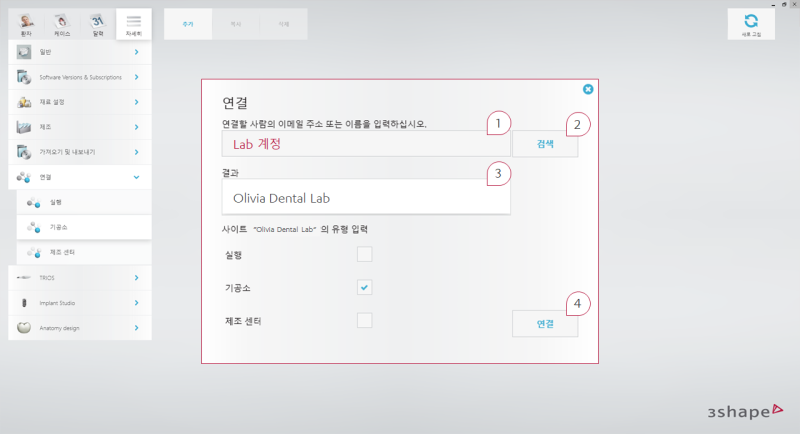The height and width of the screenshot is (434, 800).
Task: Expand the Anatomy design chevron
Action: click(136, 328)
